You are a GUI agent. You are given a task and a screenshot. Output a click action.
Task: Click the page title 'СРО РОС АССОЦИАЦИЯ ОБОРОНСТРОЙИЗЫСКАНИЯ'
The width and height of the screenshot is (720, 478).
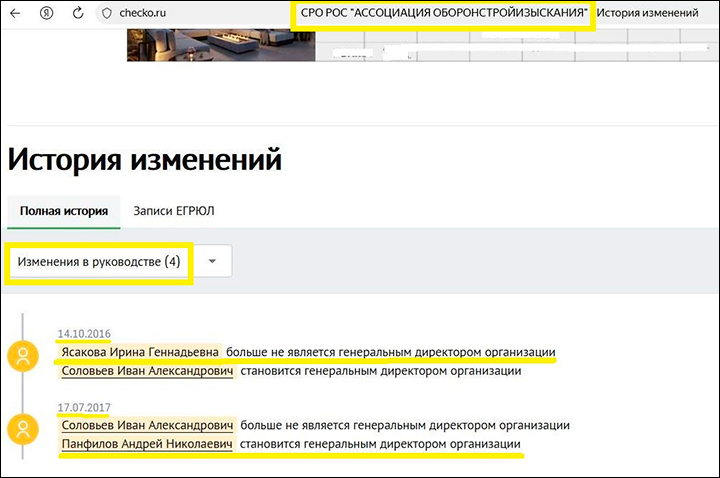(444, 14)
